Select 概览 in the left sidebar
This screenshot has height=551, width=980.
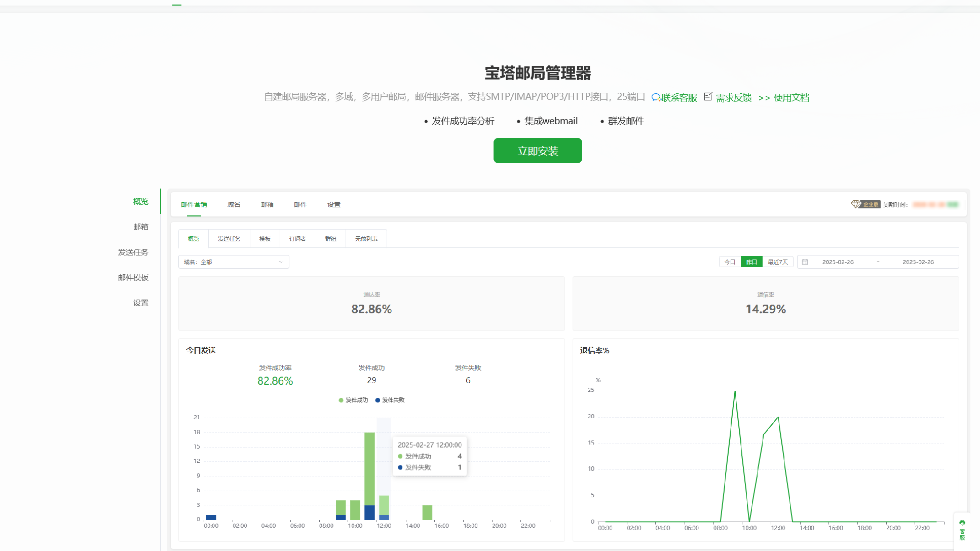(x=141, y=201)
